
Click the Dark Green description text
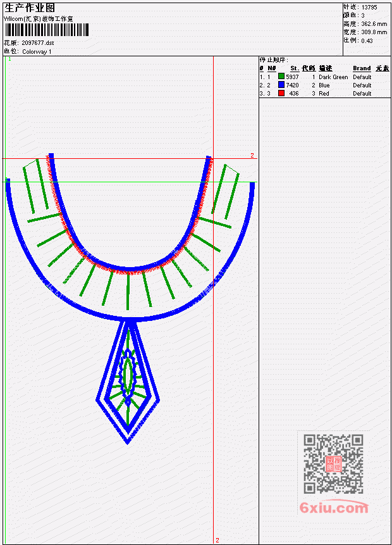point(333,77)
